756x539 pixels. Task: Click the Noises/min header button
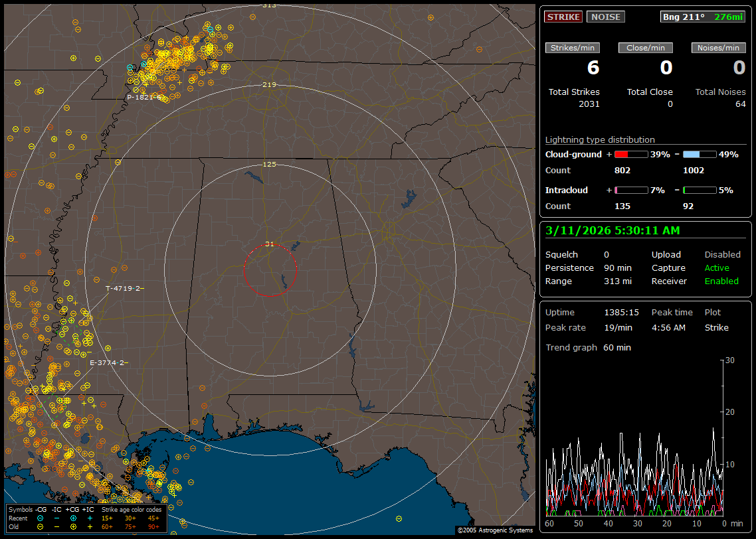[x=718, y=48]
